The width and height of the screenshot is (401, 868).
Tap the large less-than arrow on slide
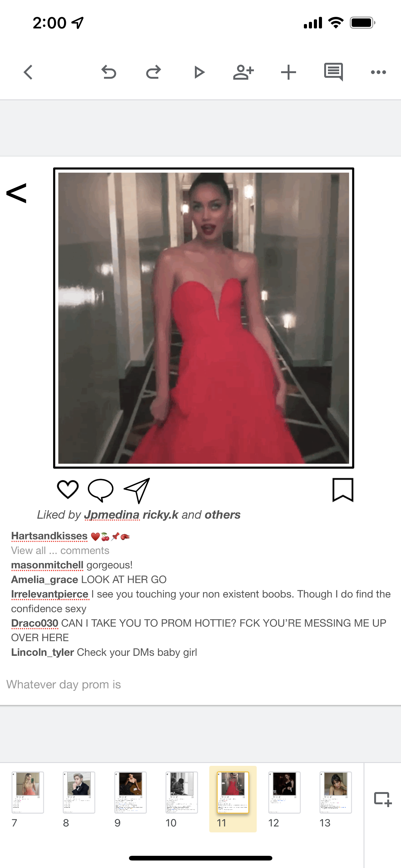(16, 193)
